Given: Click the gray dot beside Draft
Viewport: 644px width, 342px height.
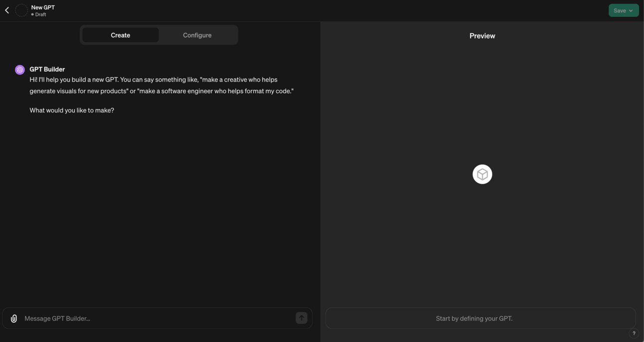Looking at the screenshot, I should click(x=32, y=15).
